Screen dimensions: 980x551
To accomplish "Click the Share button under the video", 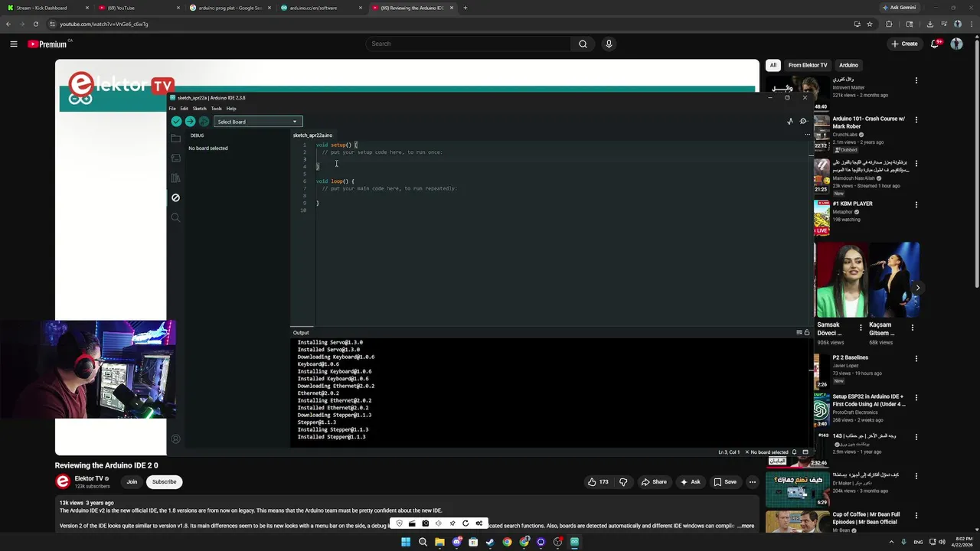I will coord(654,481).
